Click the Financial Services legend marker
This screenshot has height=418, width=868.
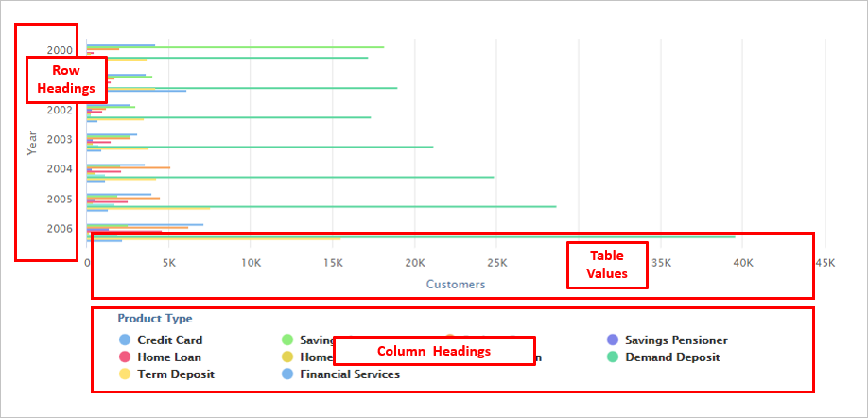(x=287, y=374)
